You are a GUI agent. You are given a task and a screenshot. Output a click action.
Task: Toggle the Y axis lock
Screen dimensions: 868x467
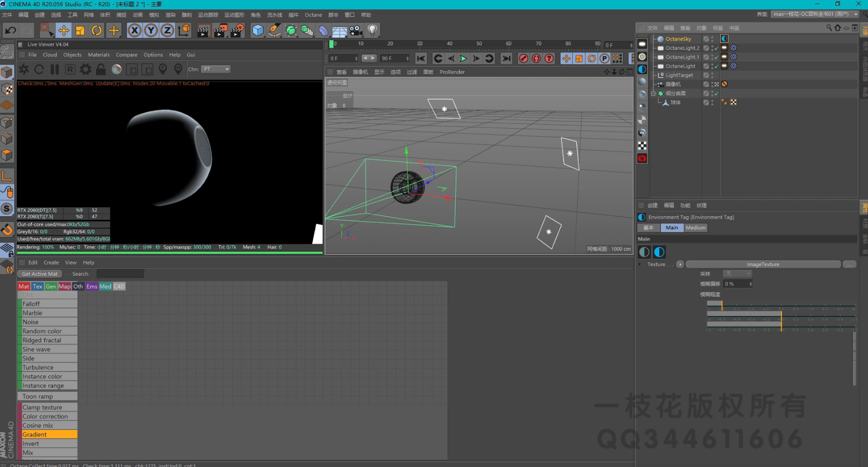tap(151, 31)
